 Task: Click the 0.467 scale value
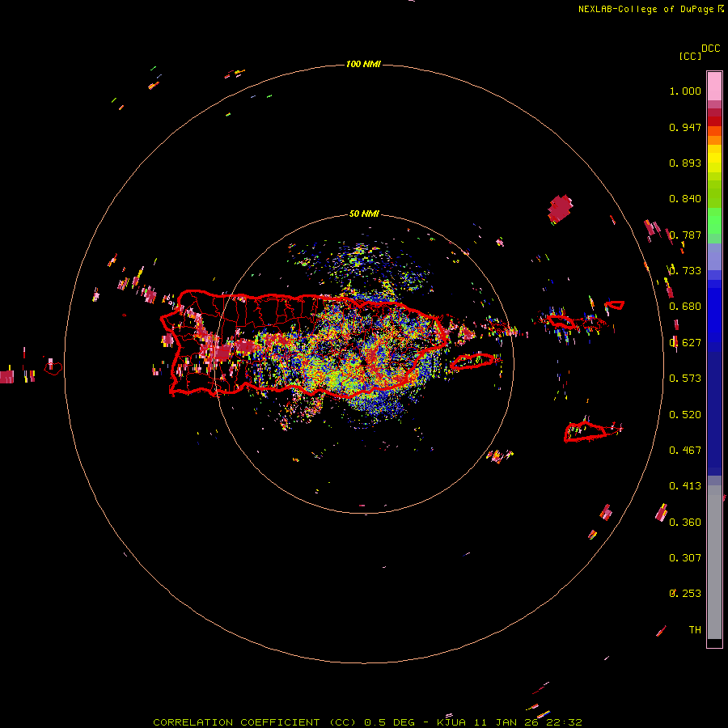685,451
